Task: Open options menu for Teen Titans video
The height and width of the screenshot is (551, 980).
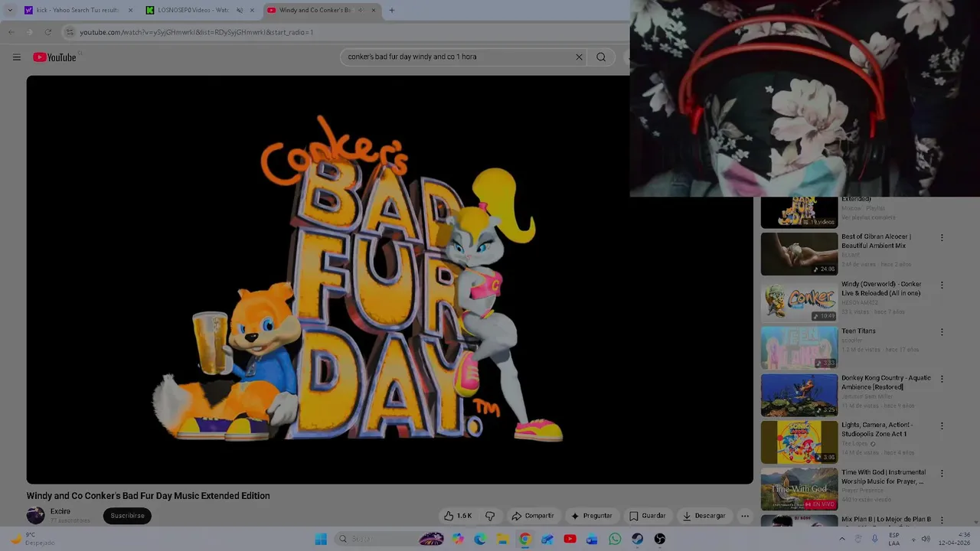Action: tap(942, 332)
